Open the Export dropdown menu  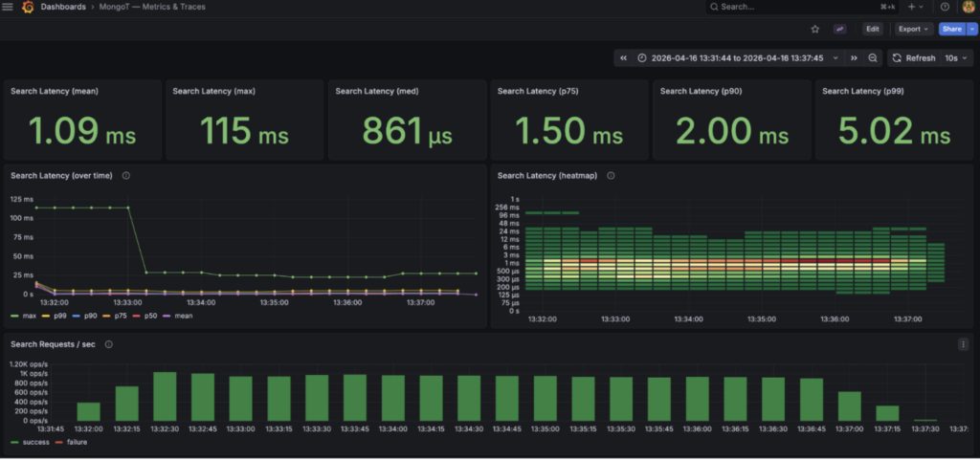914,29
